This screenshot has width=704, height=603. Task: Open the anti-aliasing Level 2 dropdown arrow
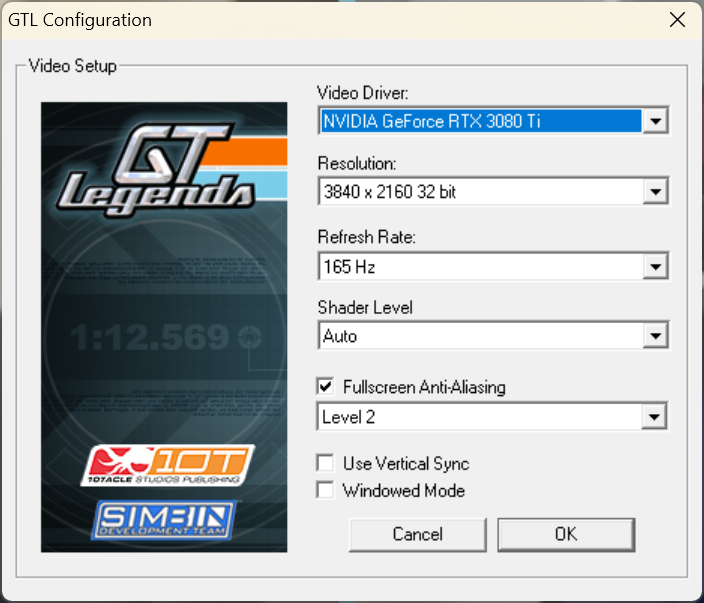[654, 417]
